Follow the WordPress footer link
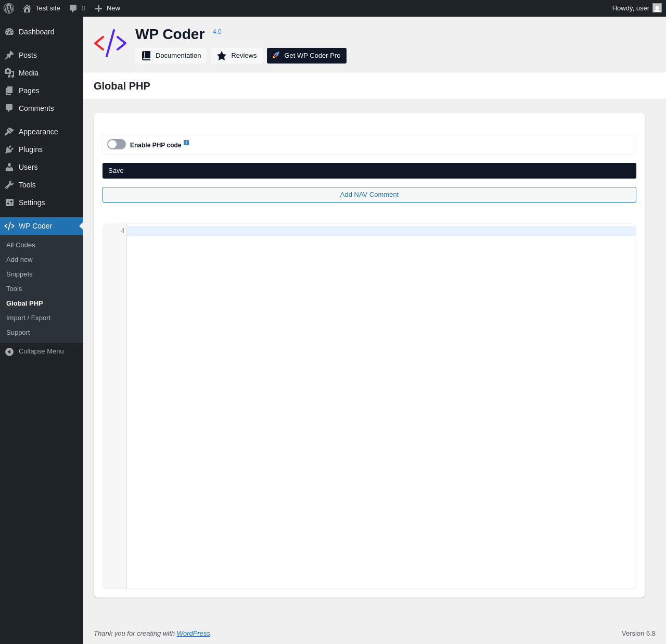Viewport: 666px width, 644px height. click(x=194, y=634)
